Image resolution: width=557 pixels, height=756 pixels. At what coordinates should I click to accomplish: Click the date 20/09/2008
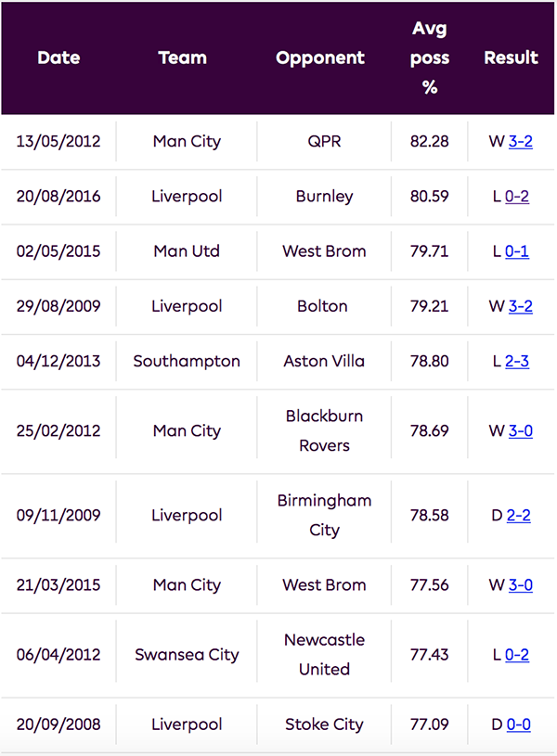coord(58,724)
